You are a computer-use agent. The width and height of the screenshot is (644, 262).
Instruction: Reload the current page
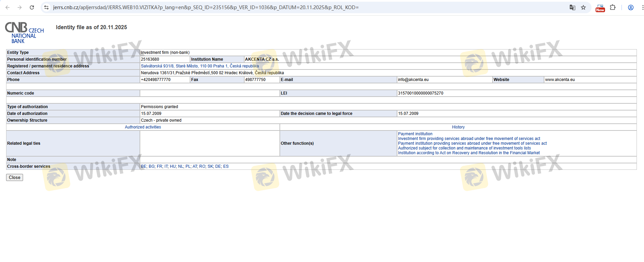32,7
